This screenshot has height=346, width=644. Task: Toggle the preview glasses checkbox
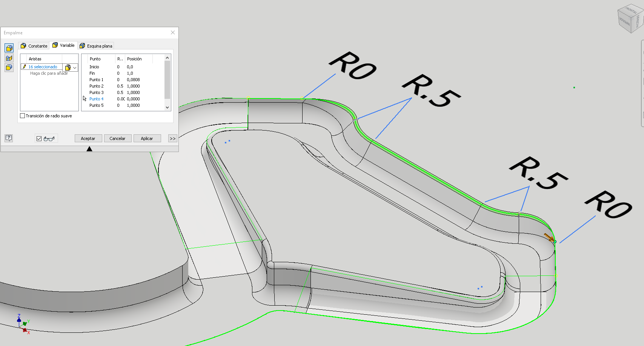pos(39,138)
